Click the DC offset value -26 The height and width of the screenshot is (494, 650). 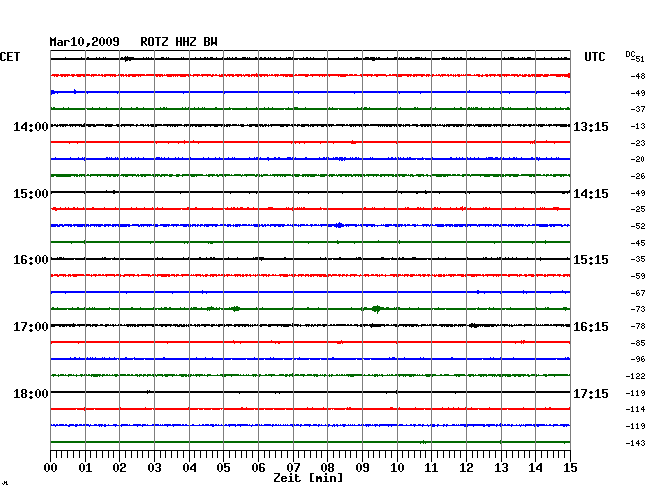coord(638,177)
